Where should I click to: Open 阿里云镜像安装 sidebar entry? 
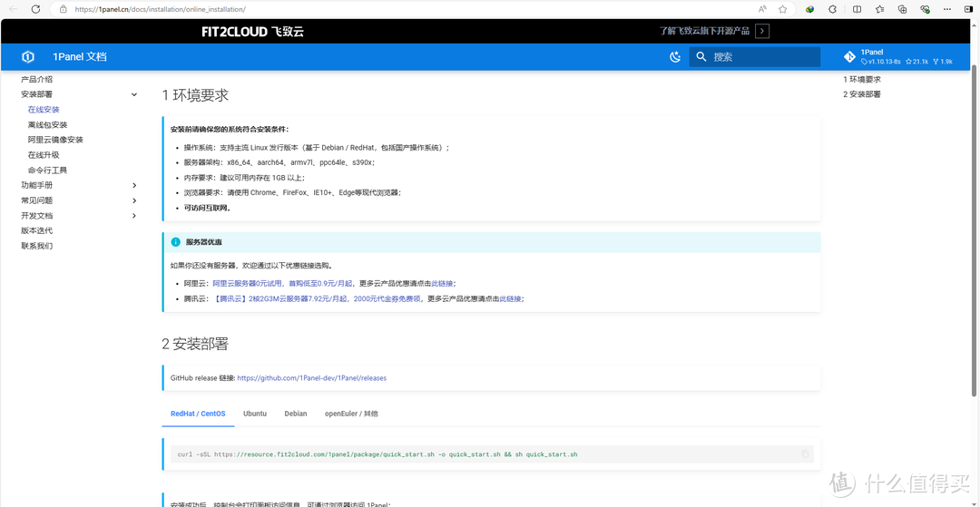[x=55, y=140]
